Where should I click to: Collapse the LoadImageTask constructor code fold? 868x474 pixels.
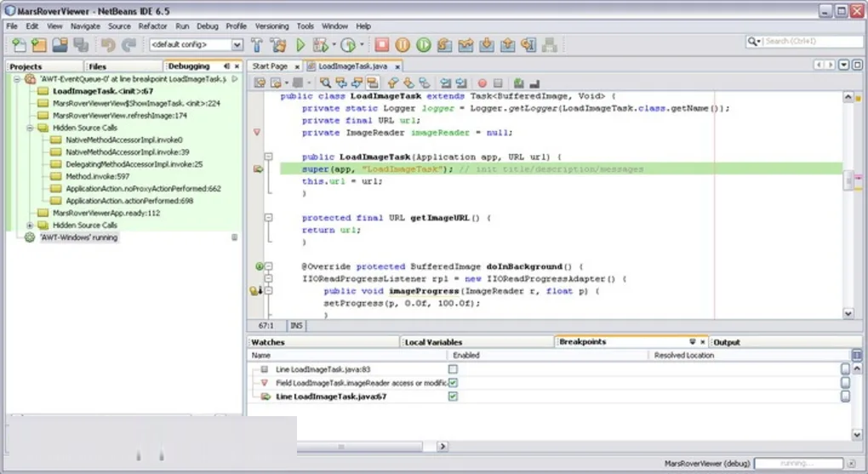pos(268,157)
